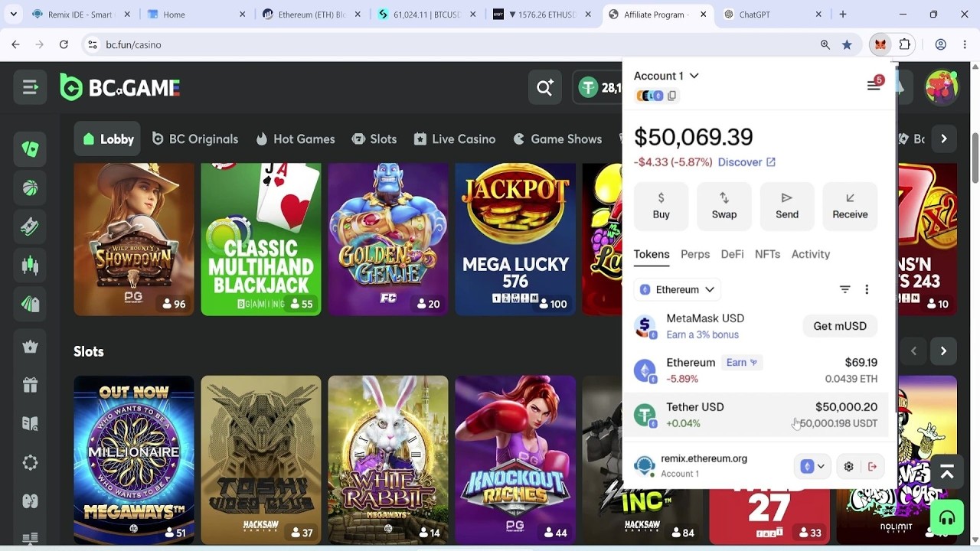Open Chrome profile avatar icon
The image size is (980, 551).
941,44
